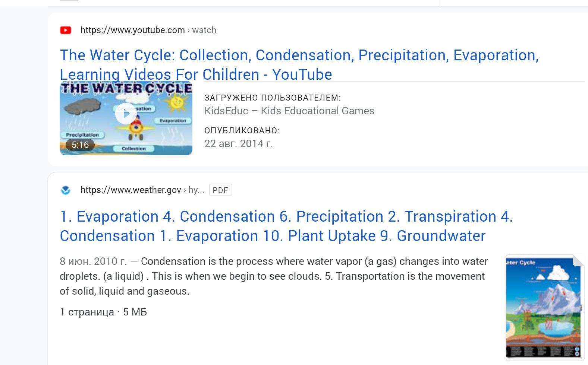Click the folded page corner on PDF preview
Image resolution: width=588 pixels, height=365 pixels.
[x=578, y=260]
